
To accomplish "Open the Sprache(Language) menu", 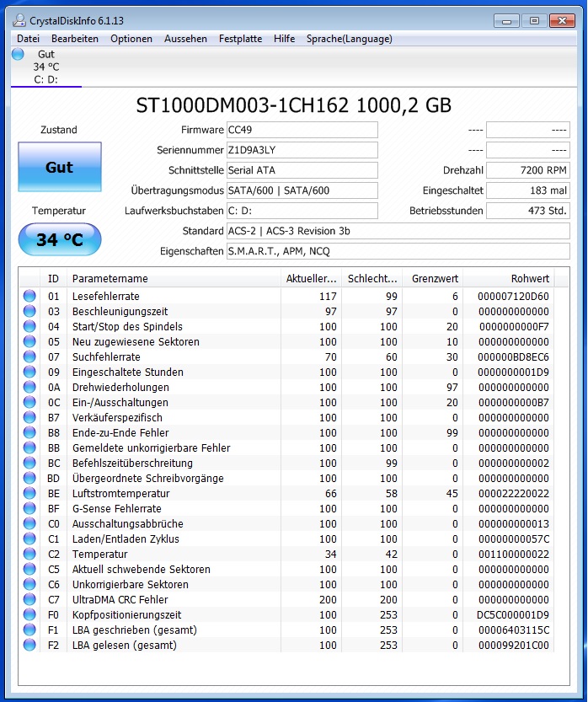I will click(x=349, y=39).
